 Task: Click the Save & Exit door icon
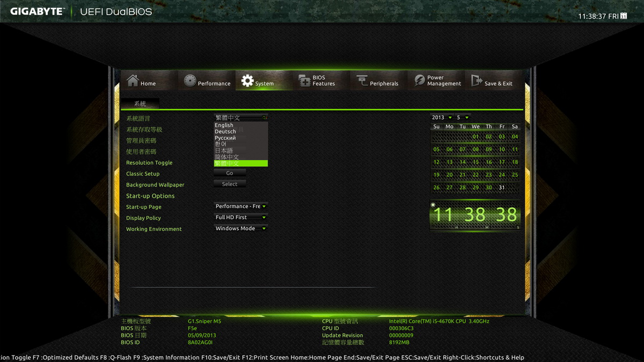tap(477, 80)
